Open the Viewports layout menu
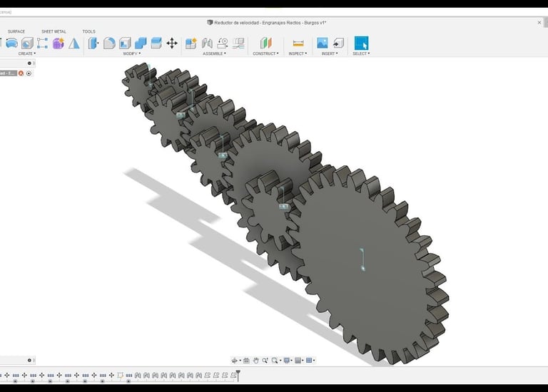 309,361
